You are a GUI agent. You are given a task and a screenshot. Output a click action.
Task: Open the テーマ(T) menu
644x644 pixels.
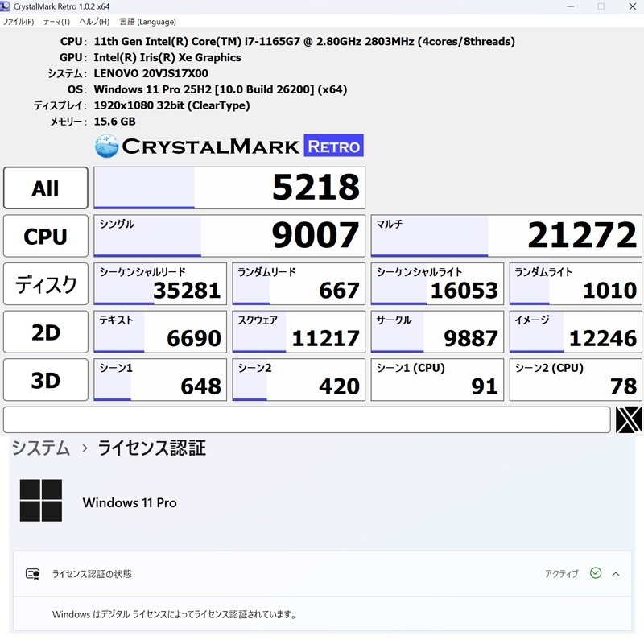(56, 22)
